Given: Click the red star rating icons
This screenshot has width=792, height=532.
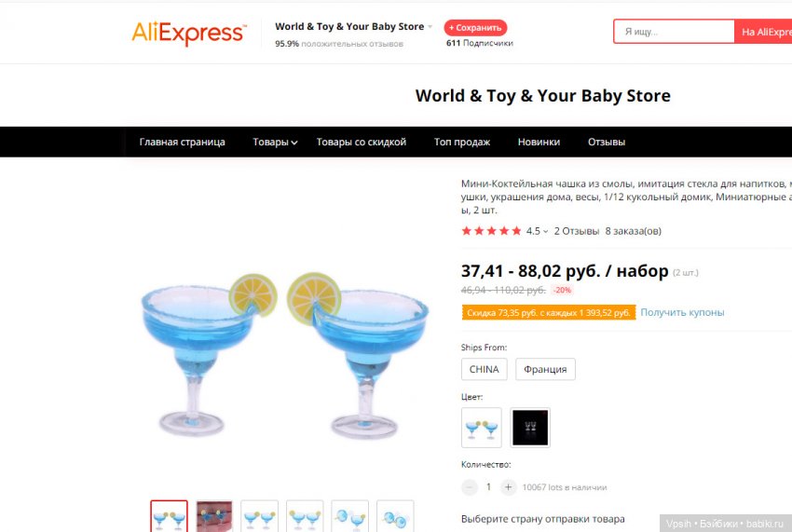Looking at the screenshot, I should coord(491,231).
